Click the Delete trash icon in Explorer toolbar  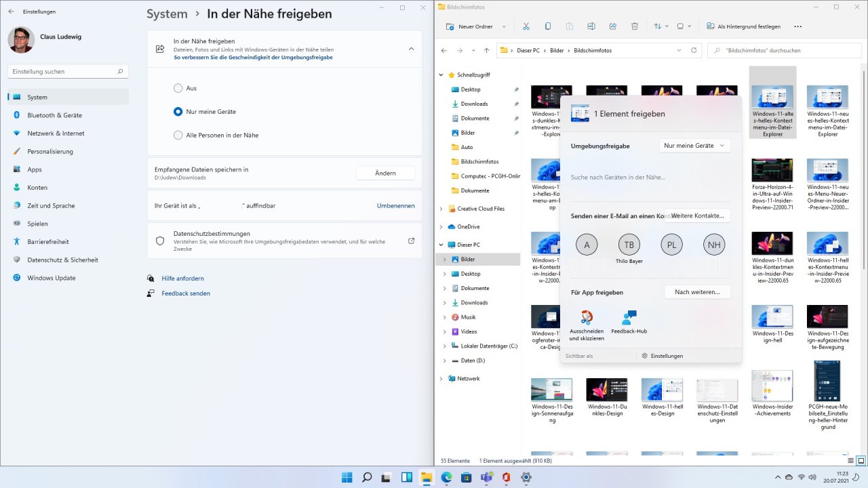click(x=634, y=26)
